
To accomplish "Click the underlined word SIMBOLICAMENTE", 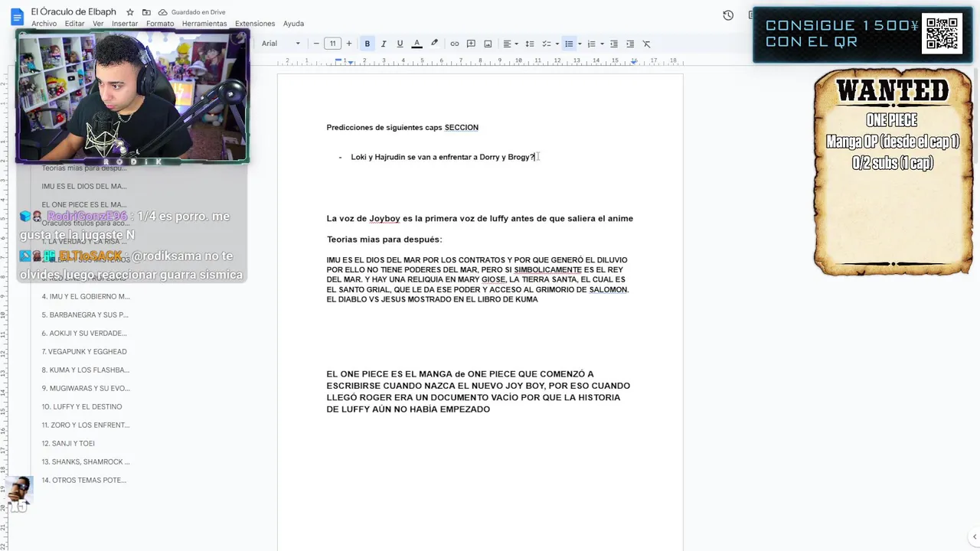I will point(548,269).
